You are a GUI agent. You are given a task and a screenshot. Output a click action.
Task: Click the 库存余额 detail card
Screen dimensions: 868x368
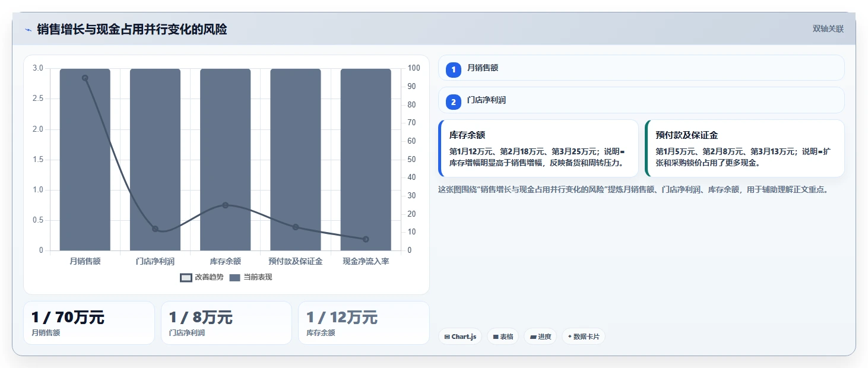tap(538, 148)
